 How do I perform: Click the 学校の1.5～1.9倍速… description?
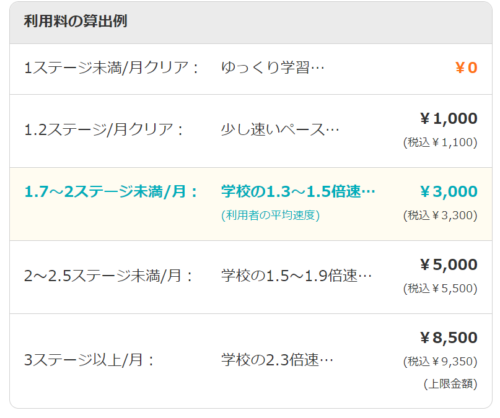pyautogui.click(x=296, y=276)
